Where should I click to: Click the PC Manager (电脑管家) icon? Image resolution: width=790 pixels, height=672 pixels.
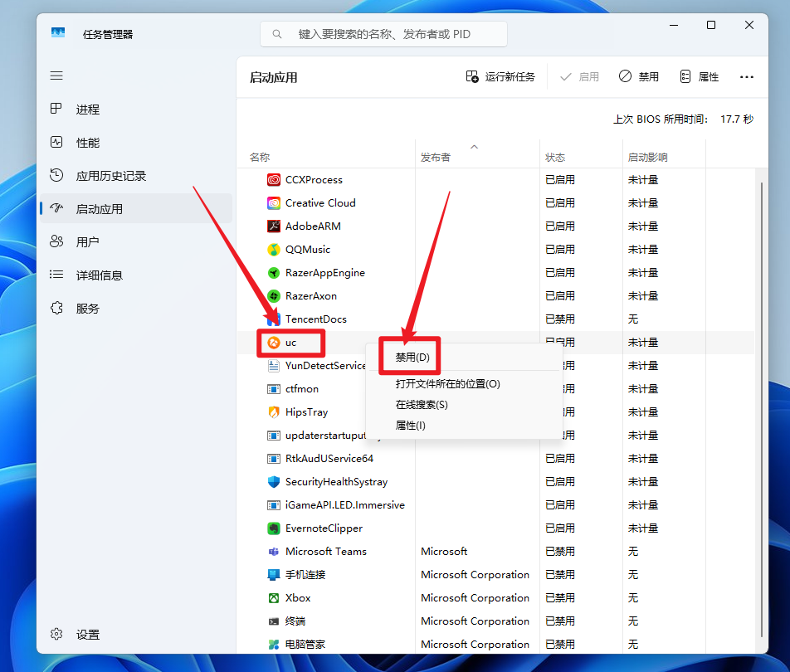click(x=274, y=645)
